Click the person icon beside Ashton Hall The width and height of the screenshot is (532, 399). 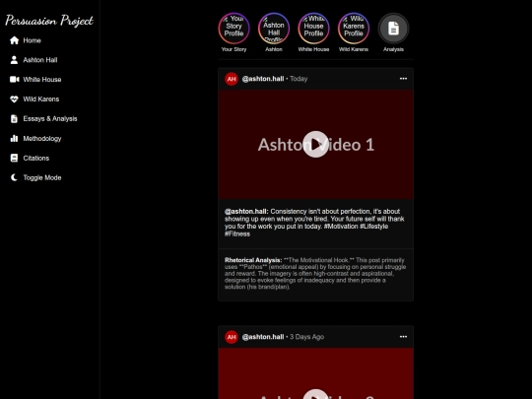point(14,60)
